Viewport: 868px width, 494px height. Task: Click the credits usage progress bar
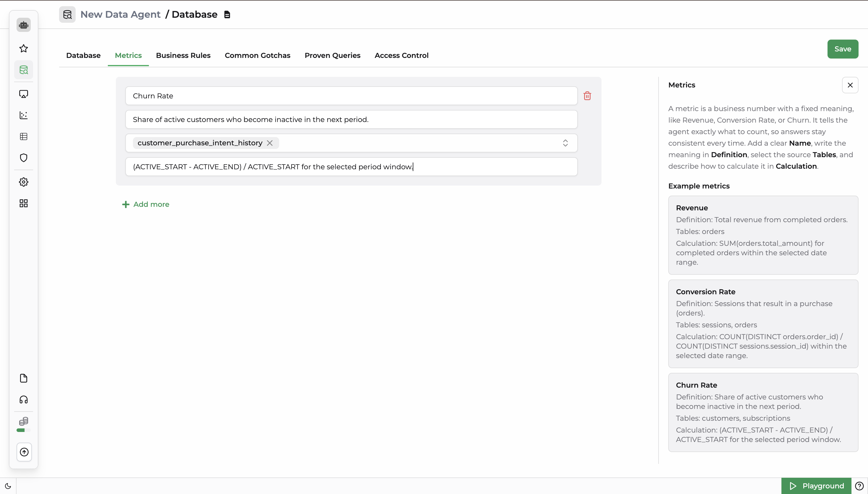pos(24,430)
